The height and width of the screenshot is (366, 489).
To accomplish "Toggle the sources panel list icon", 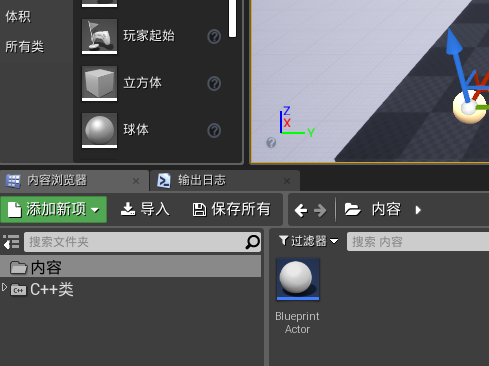I will click(11, 242).
